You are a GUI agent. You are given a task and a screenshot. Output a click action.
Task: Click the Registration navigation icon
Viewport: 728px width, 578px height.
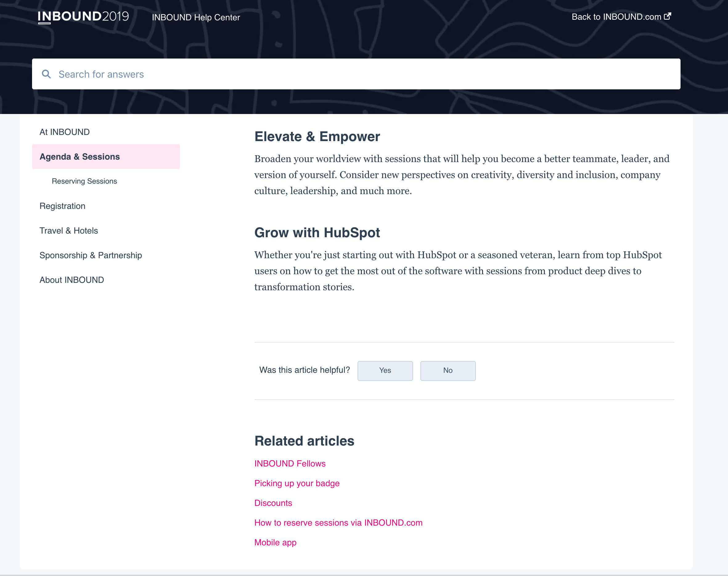click(62, 206)
